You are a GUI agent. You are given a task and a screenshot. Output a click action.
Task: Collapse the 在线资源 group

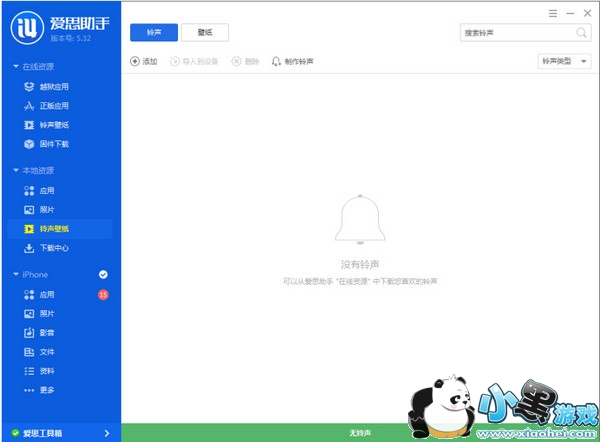pyautogui.click(x=16, y=66)
